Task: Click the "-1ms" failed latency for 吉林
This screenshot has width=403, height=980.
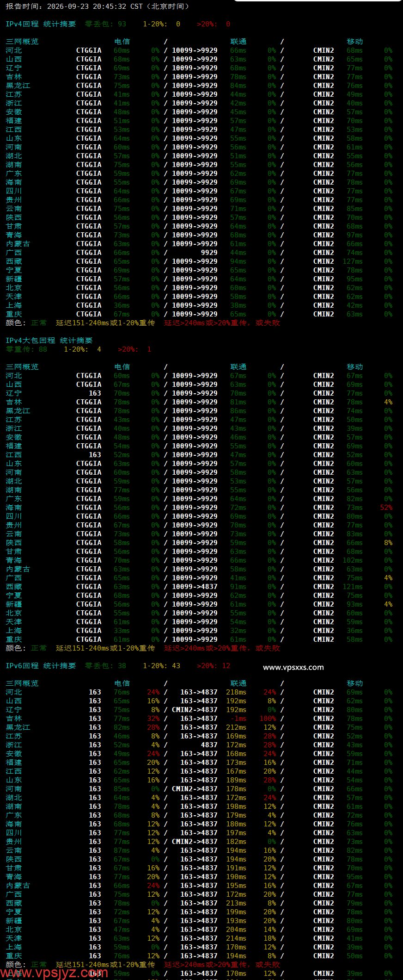Action: (x=238, y=719)
